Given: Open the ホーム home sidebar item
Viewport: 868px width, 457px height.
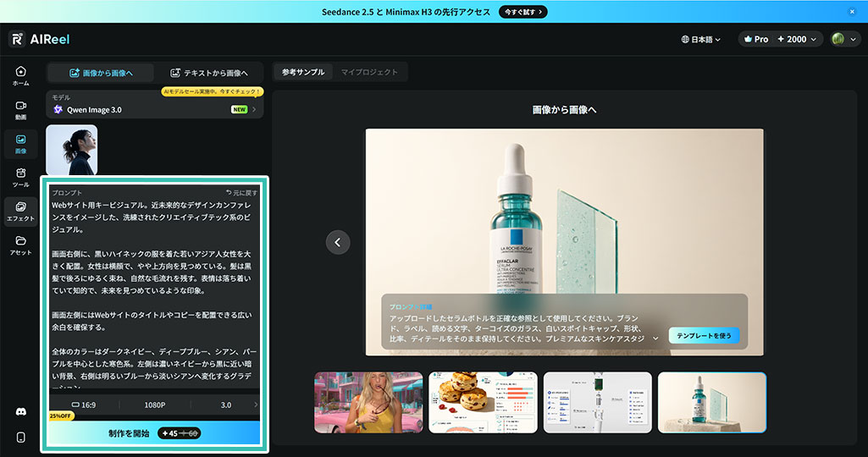Looking at the screenshot, I should pos(20,76).
